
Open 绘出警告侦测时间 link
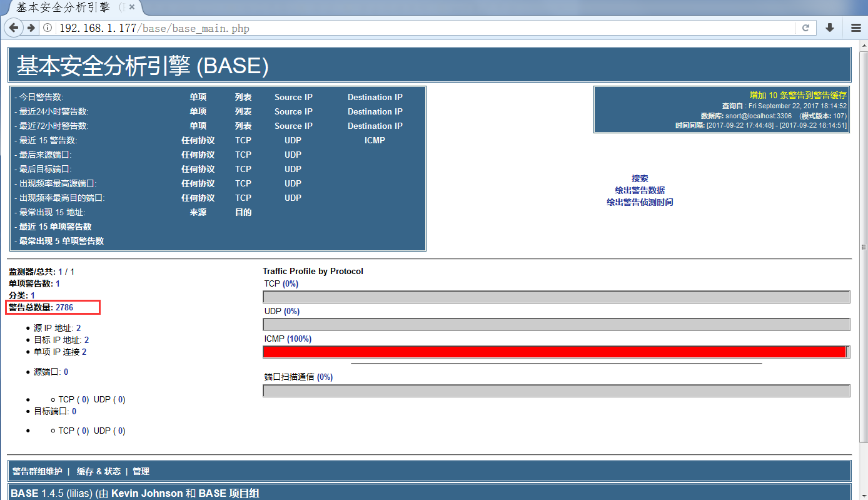(640, 202)
